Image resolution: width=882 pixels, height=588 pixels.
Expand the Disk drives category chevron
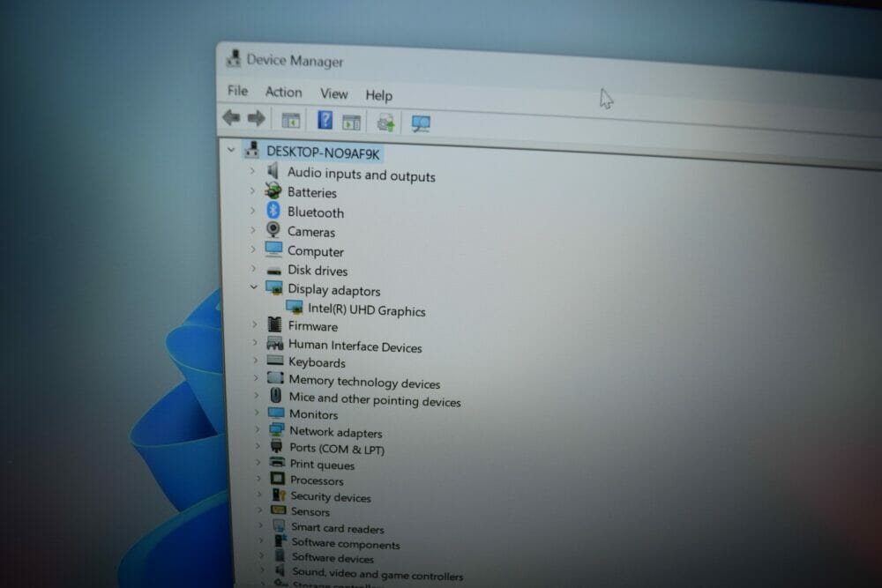[x=254, y=269]
